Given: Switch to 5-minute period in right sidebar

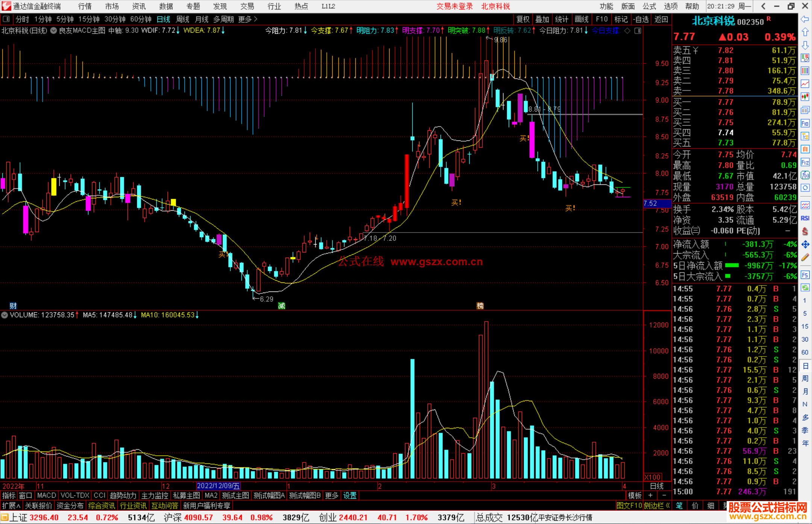Looking at the screenshot, I should pos(804,313).
